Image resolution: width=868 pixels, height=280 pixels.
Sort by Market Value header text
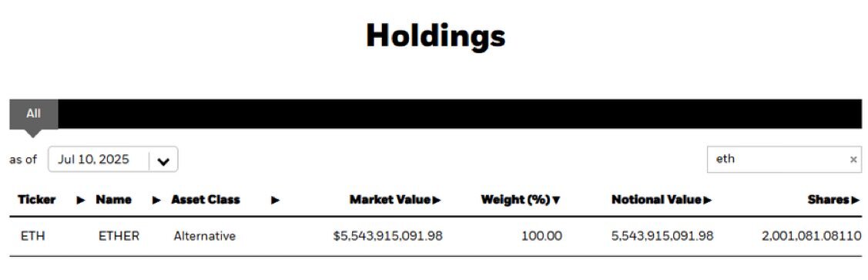click(390, 200)
